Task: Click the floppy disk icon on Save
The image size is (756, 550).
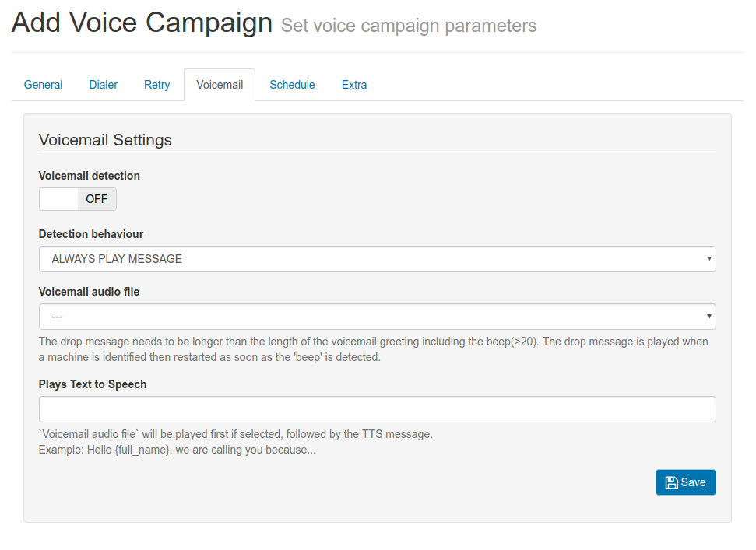Action: (671, 482)
